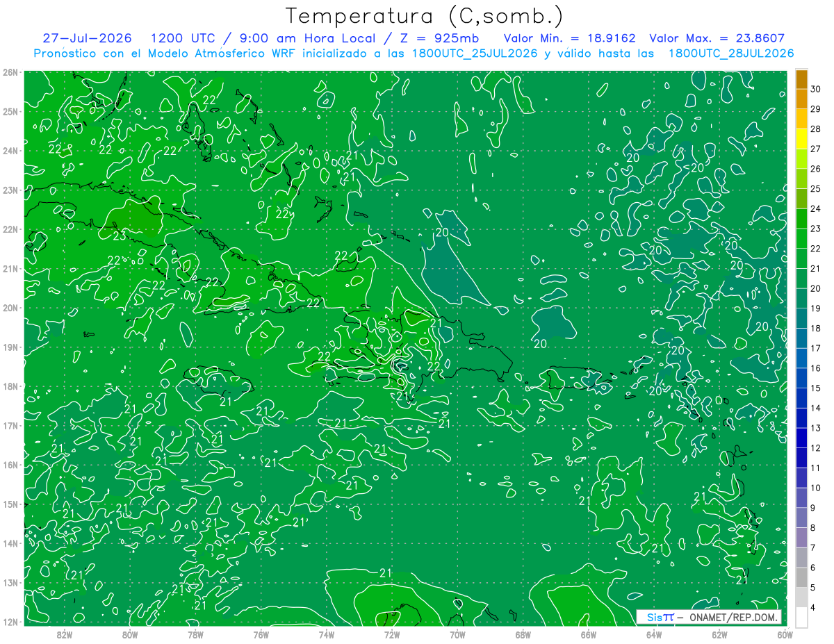The width and height of the screenshot is (834, 644).
Task: Click the "14N" latitude axis label
Action: pyautogui.click(x=10, y=543)
